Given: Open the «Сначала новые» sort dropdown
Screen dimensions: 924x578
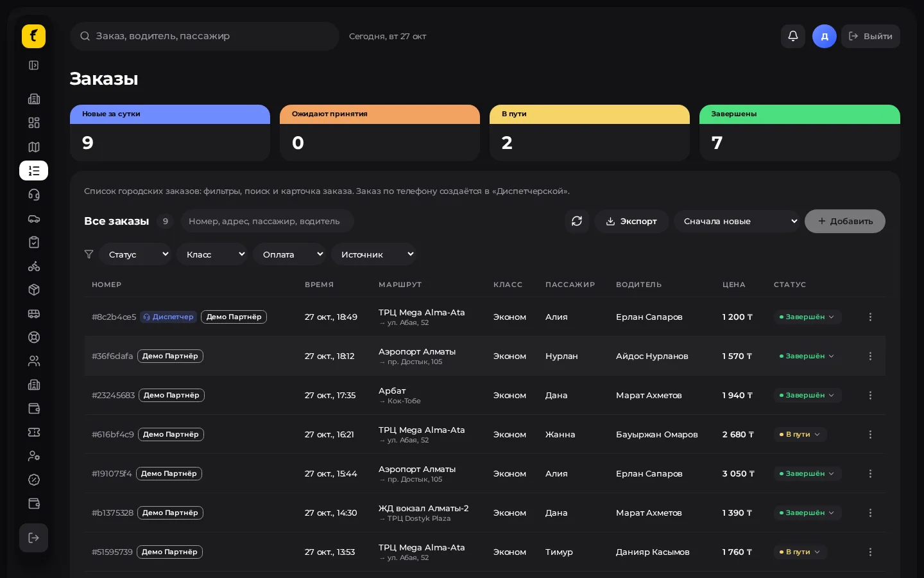Looking at the screenshot, I should click(x=737, y=221).
